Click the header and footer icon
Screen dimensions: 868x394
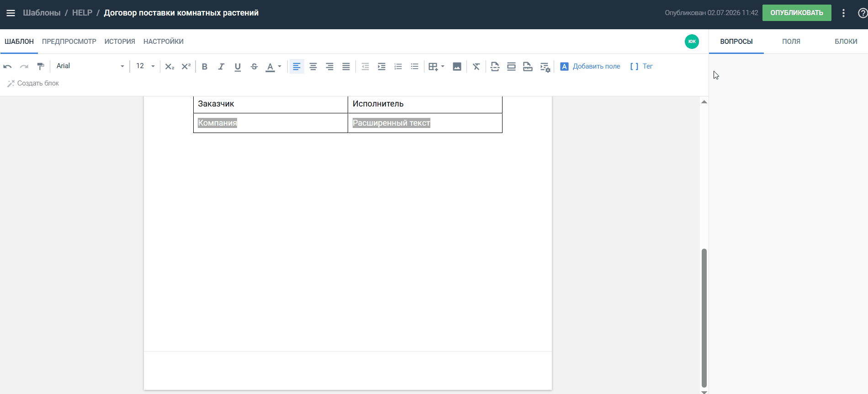[x=511, y=67]
